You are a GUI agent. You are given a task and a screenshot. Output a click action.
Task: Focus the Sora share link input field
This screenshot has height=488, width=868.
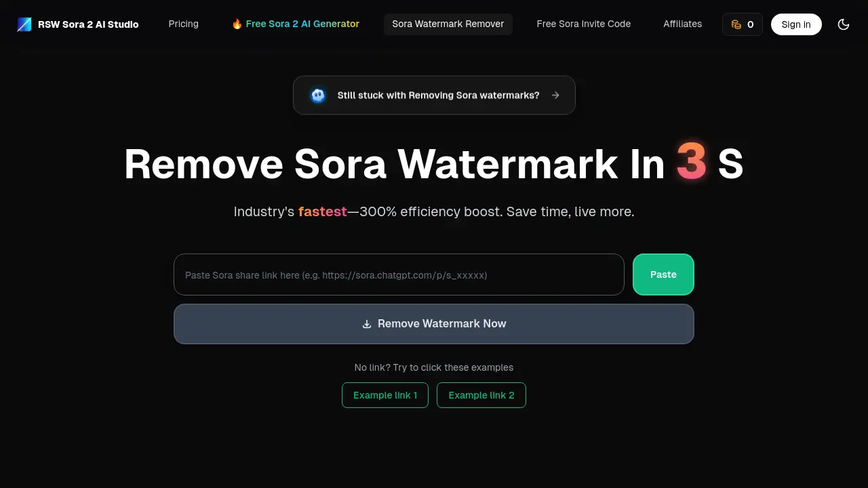tap(399, 274)
